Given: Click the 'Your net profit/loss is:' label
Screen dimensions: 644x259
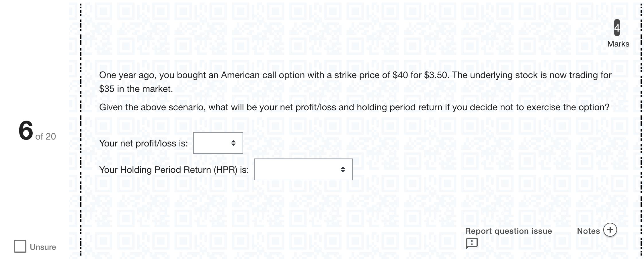Looking at the screenshot, I should (143, 143).
